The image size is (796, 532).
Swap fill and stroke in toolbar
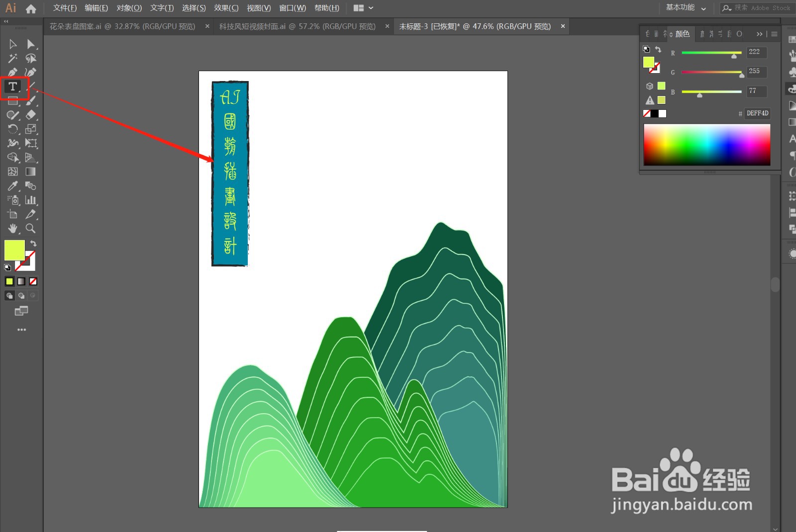point(33,244)
